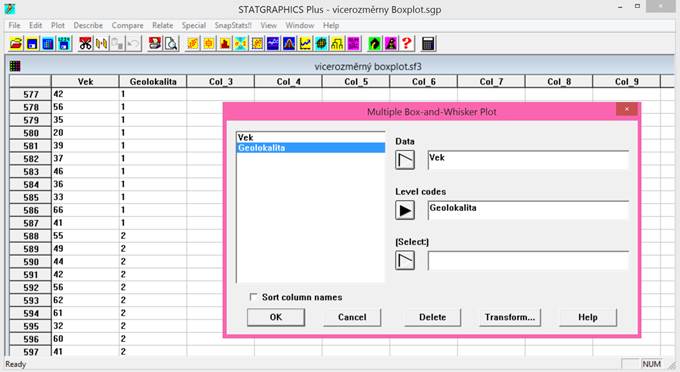Click the distribution bell-curve icon
Viewport: 680px width, 372px height.
(x=289, y=44)
